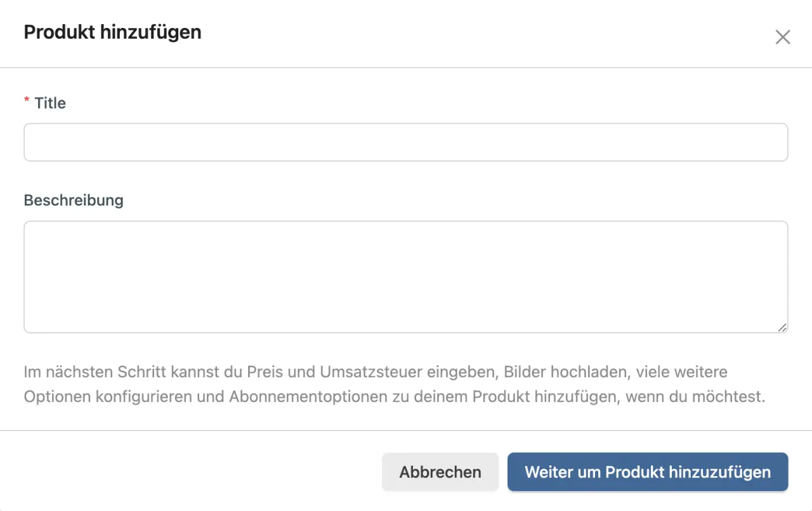Click the Beschreibung label
Screen dimensions: 812x511
coord(74,200)
